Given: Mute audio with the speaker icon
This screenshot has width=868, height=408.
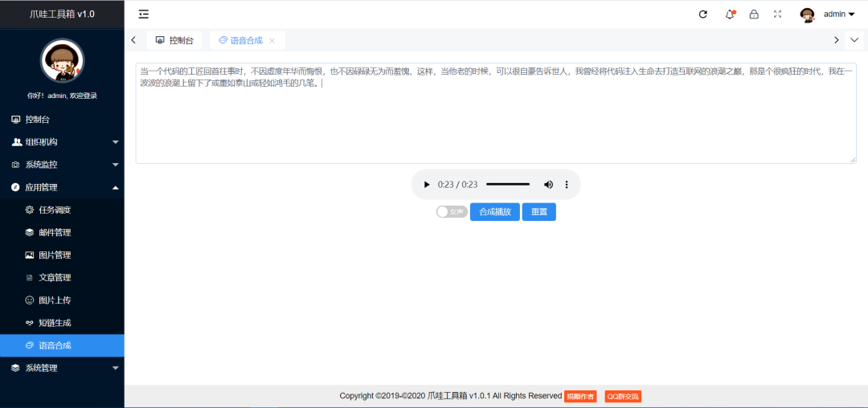Looking at the screenshot, I should [548, 185].
